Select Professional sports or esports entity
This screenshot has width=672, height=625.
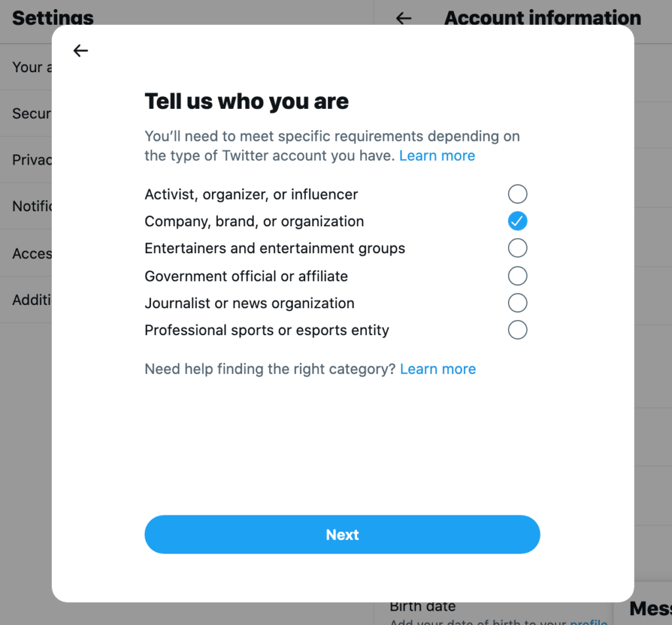(517, 330)
